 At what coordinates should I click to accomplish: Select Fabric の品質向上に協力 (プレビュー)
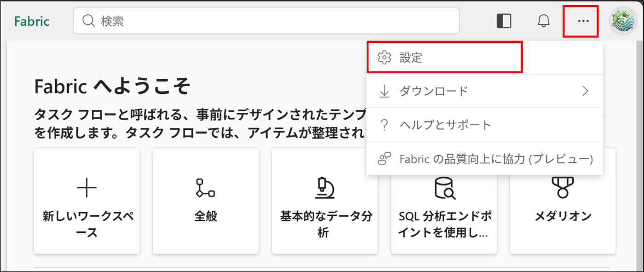tap(484, 159)
